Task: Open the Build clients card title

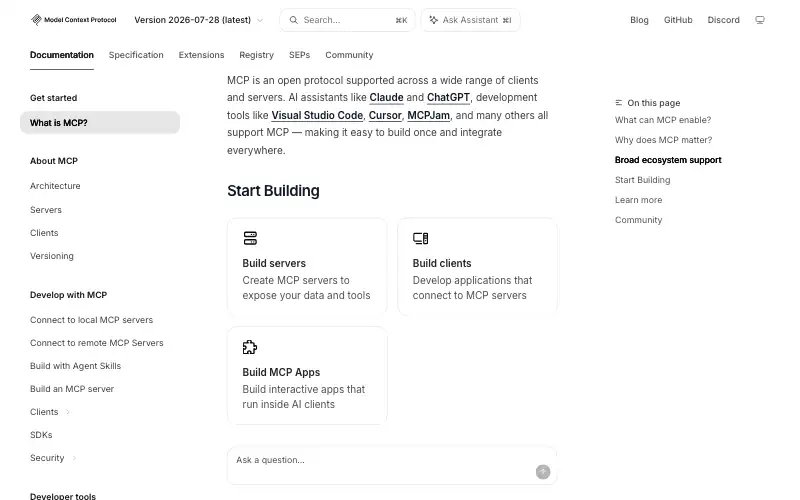Action: (442, 263)
